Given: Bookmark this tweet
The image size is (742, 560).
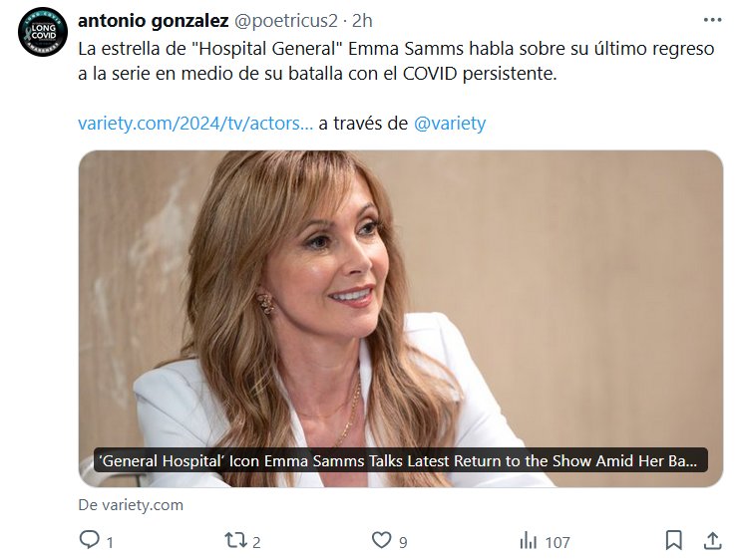Looking at the screenshot, I should (x=674, y=541).
